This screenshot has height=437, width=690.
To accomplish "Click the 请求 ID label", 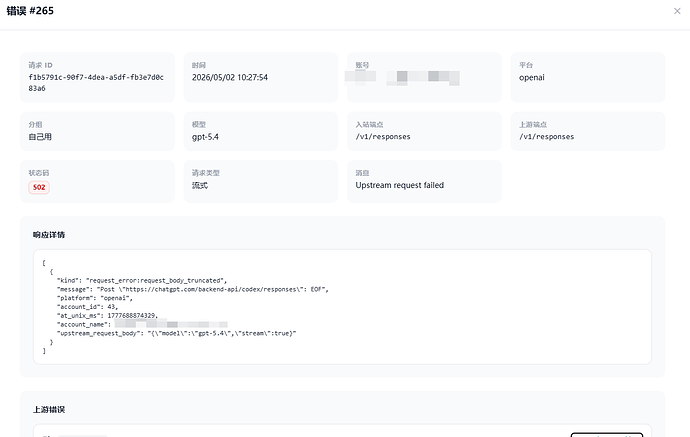I will pyautogui.click(x=40, y=65).
